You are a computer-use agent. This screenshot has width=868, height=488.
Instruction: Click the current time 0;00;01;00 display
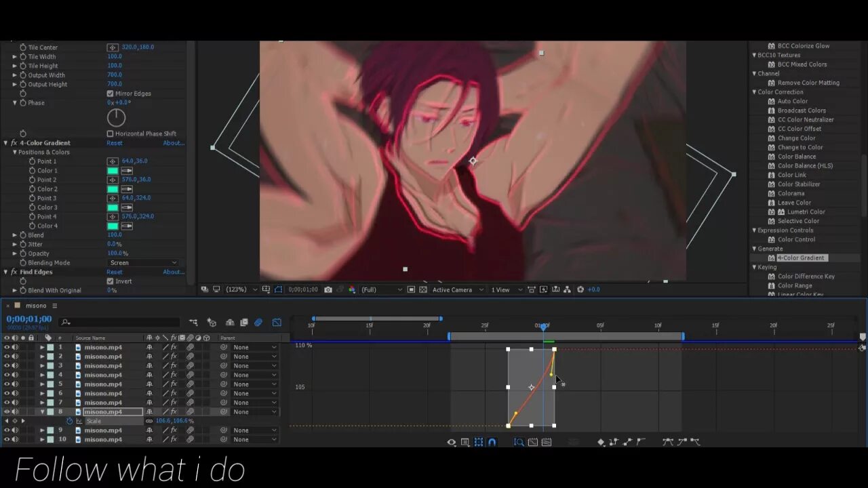[29, 319]
